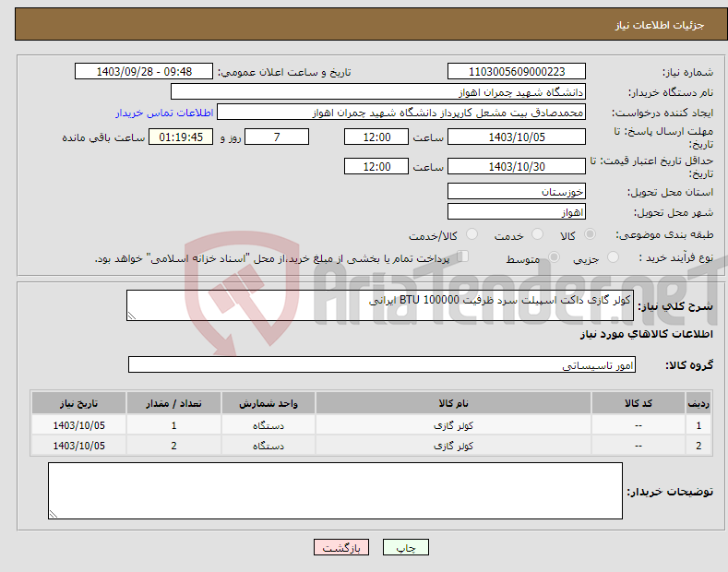Click the remaining days field showing 7
Image resolution: width=728 pixels, height=572 pixels.
(x=277, y=137)
